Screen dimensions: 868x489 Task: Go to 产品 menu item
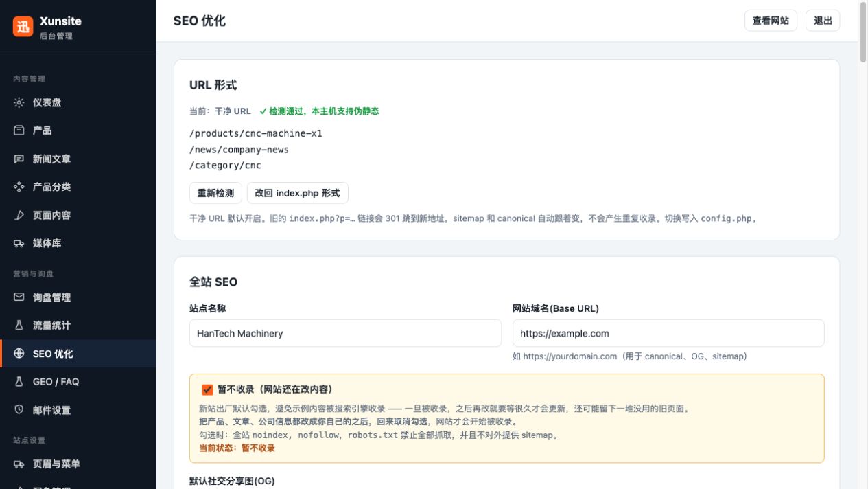(78, 130)
